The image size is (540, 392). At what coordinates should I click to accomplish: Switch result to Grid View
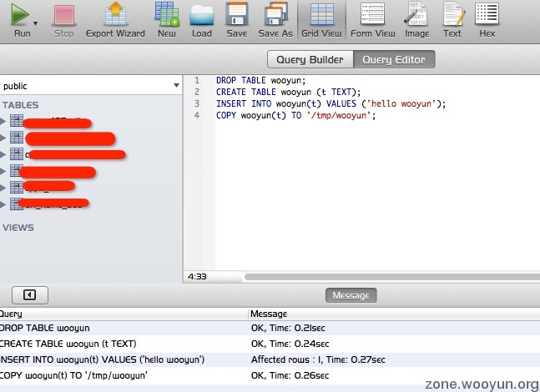pos(321,15)
